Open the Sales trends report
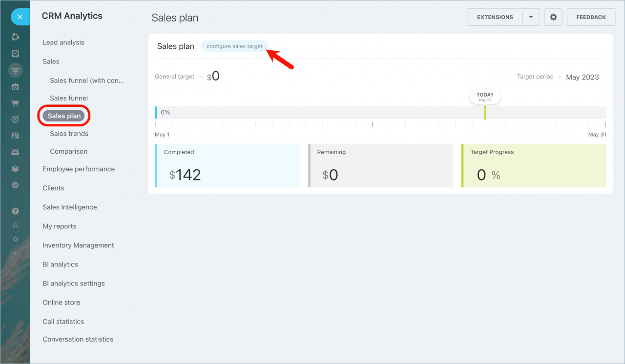This screenshot has height=364, width=625. 69,134
